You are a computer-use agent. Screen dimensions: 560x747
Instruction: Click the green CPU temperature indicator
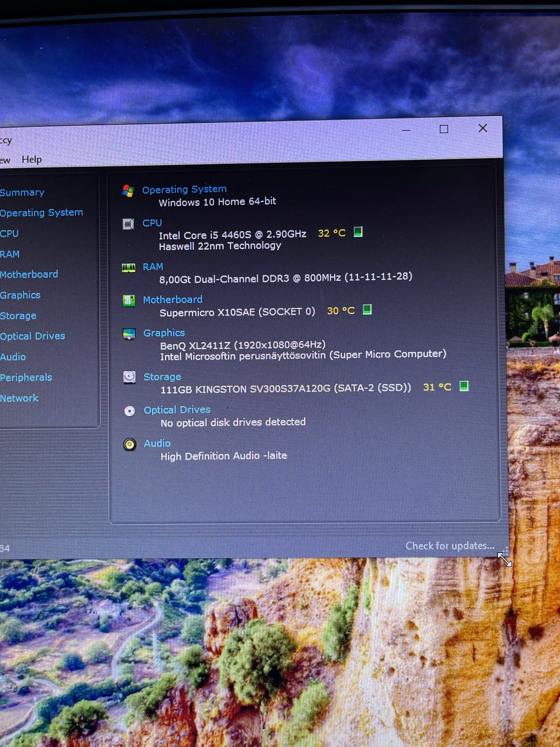point(358,232)
